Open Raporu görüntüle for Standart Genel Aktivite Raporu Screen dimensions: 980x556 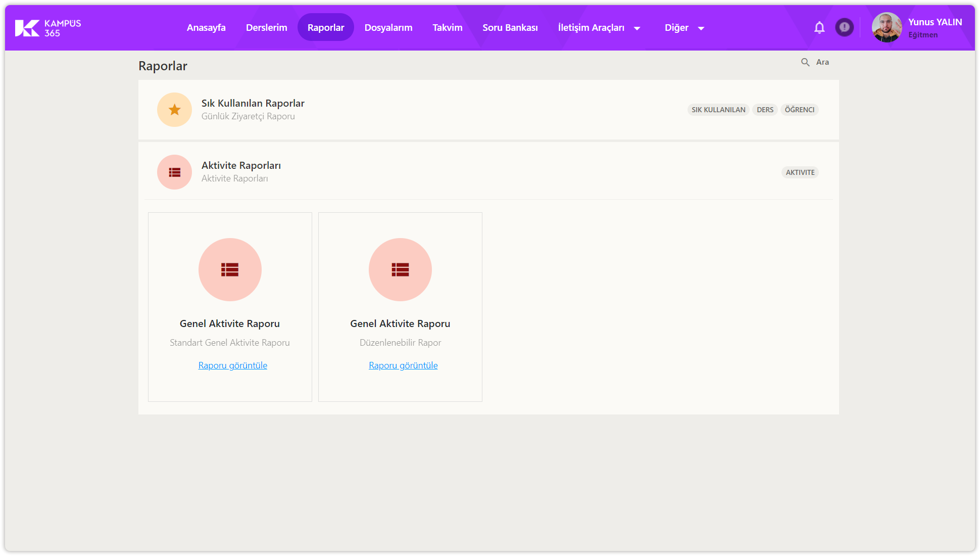[x=232, y=365]
